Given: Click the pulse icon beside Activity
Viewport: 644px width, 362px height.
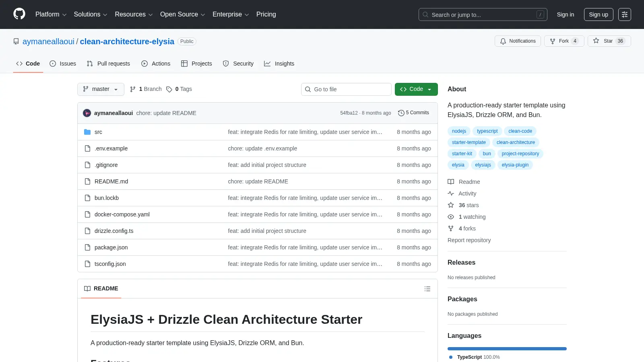Looking at the screenshot, I should coord(451,193).
